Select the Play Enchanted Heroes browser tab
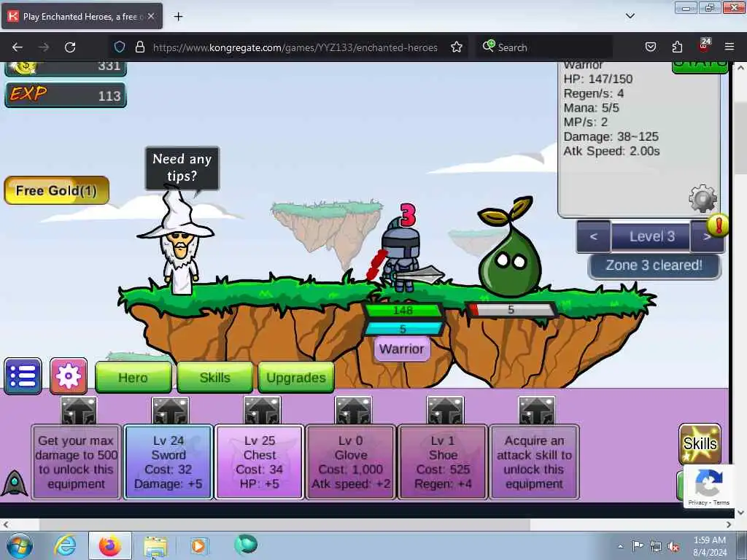The image size is (747, 560). pyautogui.click(x=82, y=16)
